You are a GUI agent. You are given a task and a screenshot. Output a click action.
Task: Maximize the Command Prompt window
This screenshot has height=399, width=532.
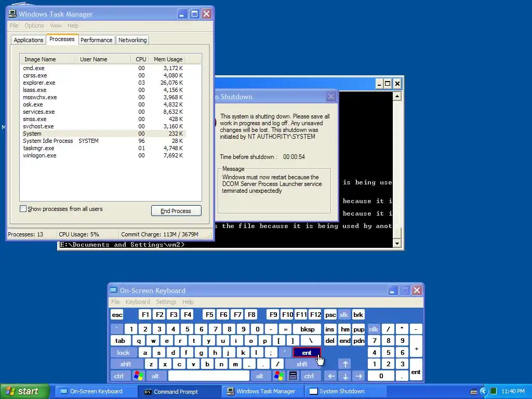point(388,84)
